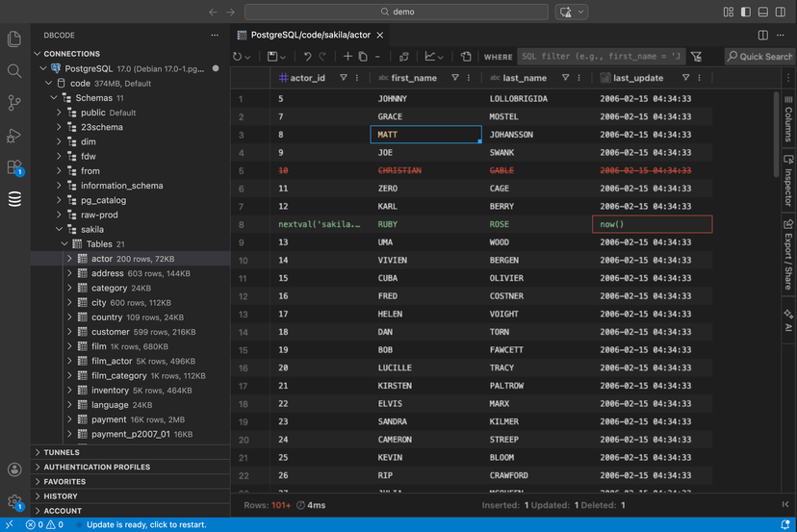Open filter for last_name column
The image size is (797, 532).
[565, 78]
